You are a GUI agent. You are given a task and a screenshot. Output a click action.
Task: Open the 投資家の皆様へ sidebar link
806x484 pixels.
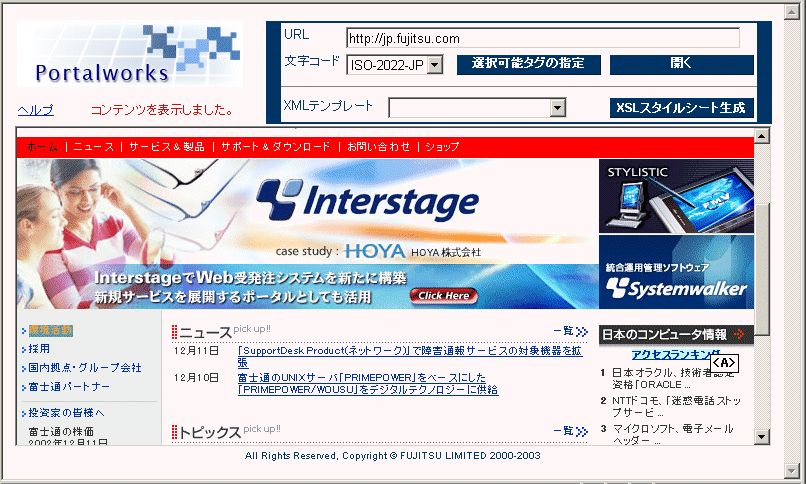(x=66, y=413)
